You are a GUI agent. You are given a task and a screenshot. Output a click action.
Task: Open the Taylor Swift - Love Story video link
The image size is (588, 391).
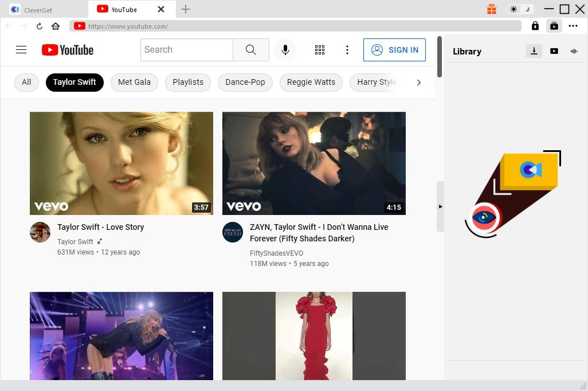pyautogui.click(x=100, y=227)
